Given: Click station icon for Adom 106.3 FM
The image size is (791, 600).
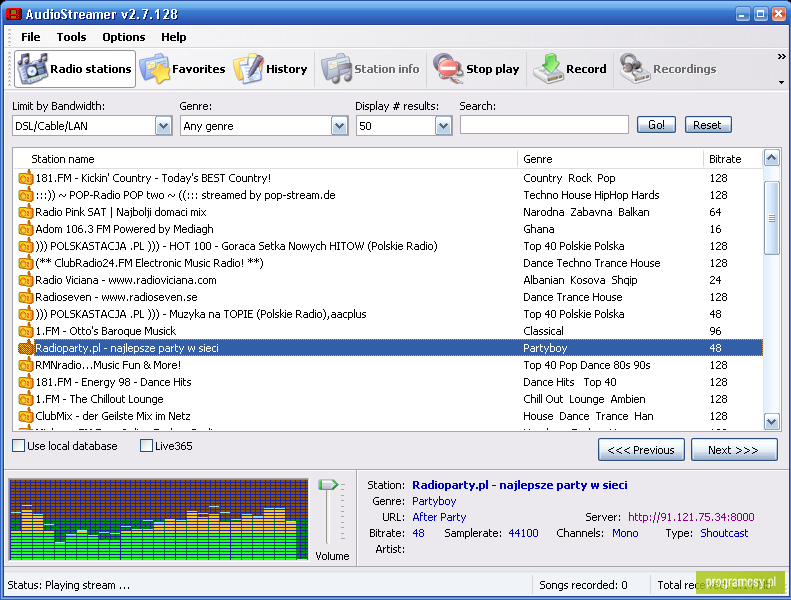Looking at the screenshot, I should point(25,229).
